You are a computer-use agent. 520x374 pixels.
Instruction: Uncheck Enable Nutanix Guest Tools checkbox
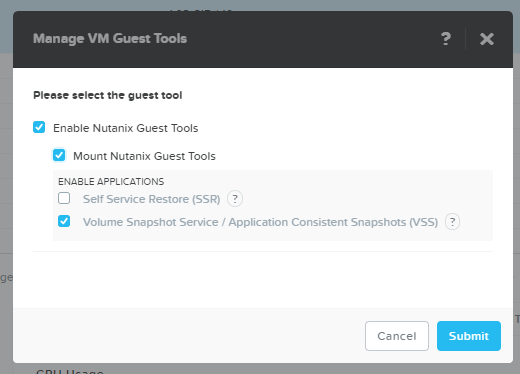tap(39, 127)
